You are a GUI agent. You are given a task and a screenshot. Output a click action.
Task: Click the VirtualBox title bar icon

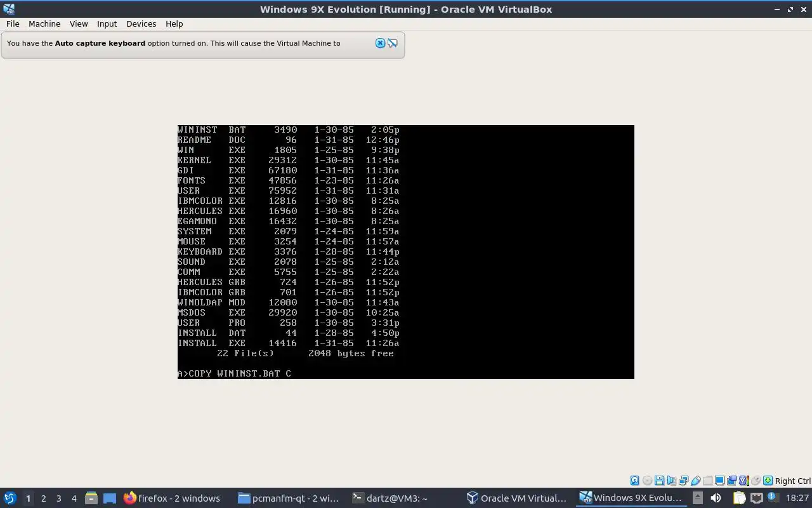pos(9,9)
